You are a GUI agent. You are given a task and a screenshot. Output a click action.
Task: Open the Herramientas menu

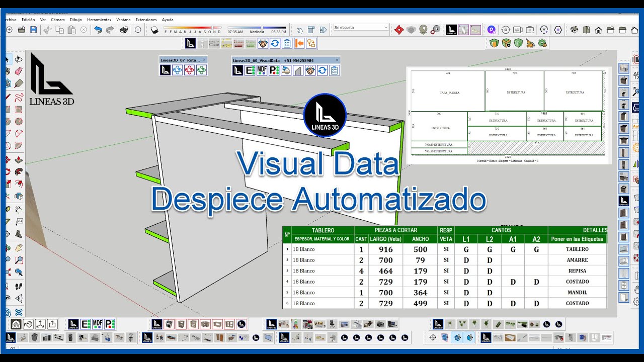[99, 20]
